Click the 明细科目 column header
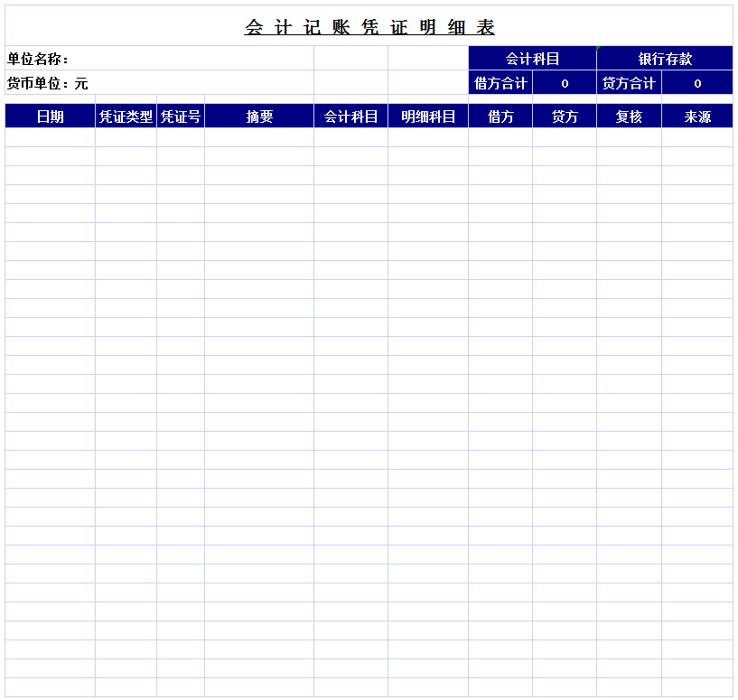The image size is (738, 700). click(428, 117)
